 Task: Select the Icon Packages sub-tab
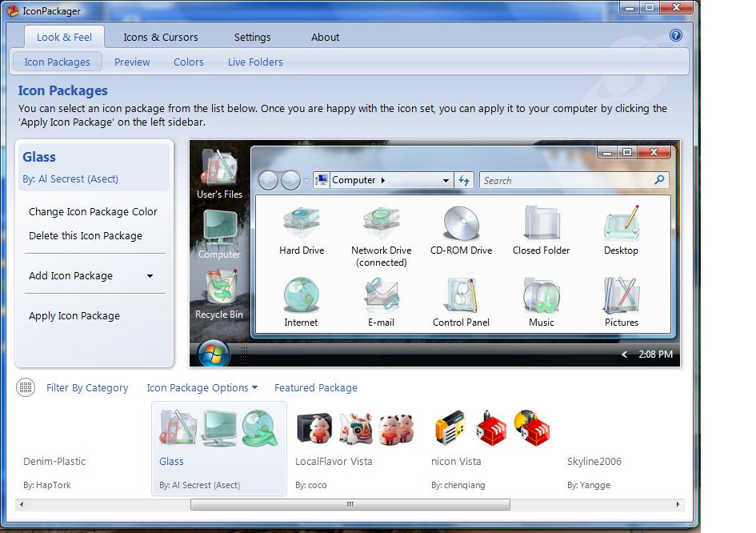tap(57, 62)
